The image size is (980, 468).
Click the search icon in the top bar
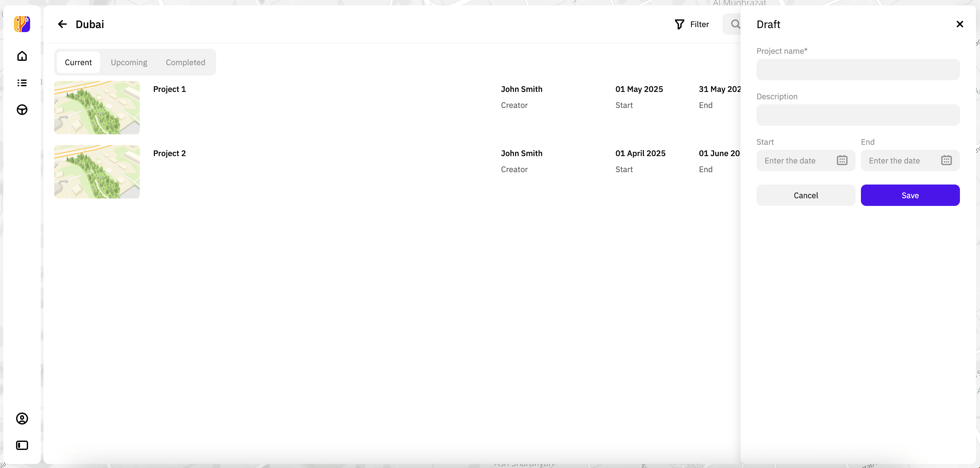tap(735, 24)
